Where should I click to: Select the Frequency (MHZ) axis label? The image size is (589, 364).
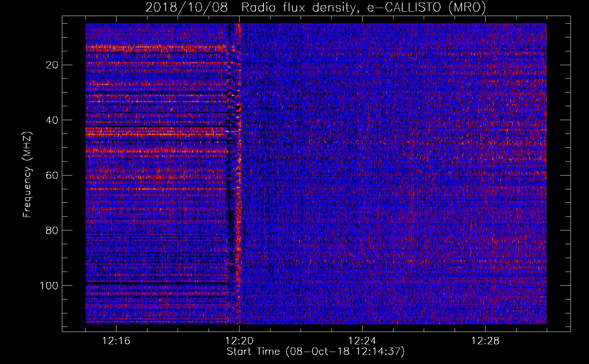(x=28, y=175)
